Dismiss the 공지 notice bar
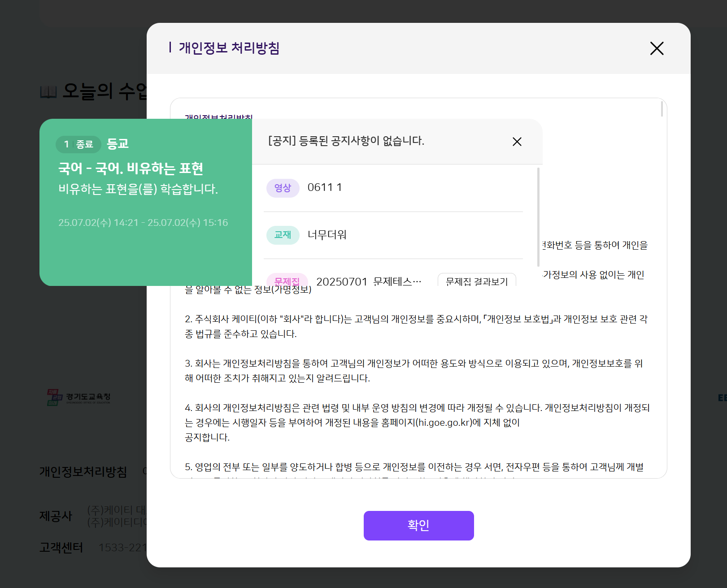This screenshot has width=727, height=588. click(517, 142)
